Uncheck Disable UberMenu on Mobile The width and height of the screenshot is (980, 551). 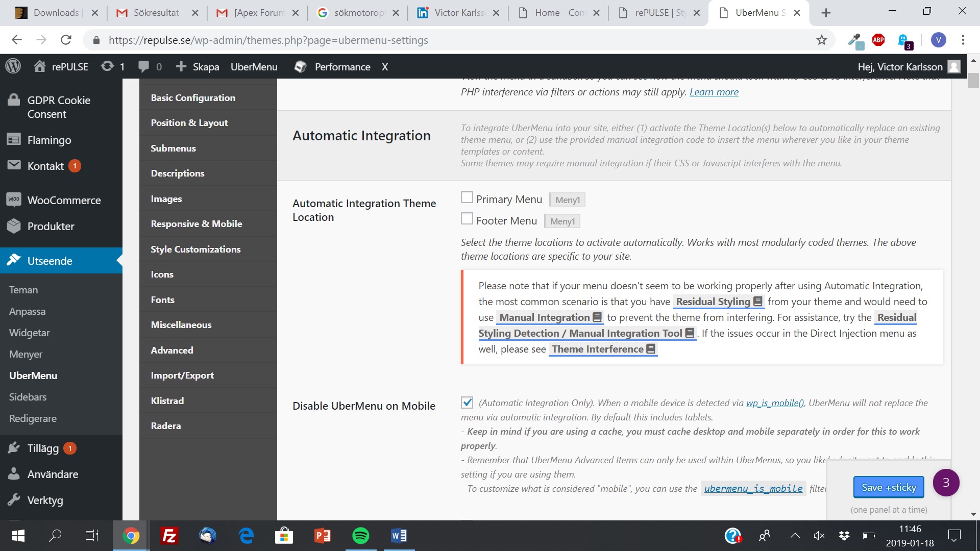tap(467, 403)
